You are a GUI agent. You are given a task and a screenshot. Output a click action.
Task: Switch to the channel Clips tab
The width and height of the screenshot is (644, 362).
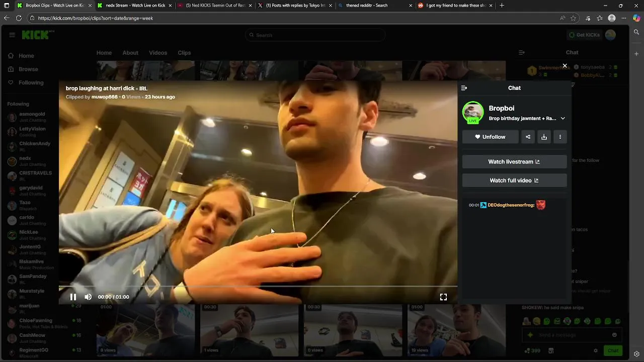184,53
